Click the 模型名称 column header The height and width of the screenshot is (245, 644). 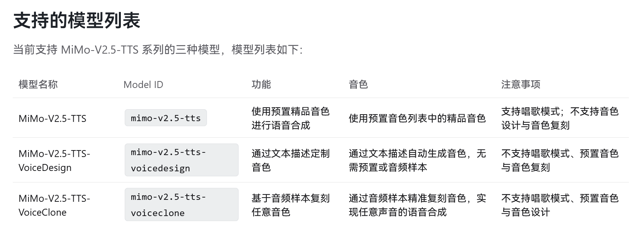pyautogui.click(x=38, y=84)
